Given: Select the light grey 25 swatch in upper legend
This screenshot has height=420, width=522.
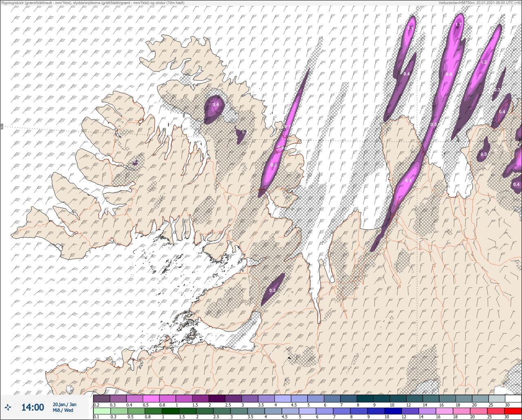Looking at the screenshot, I should click(497, 398).
